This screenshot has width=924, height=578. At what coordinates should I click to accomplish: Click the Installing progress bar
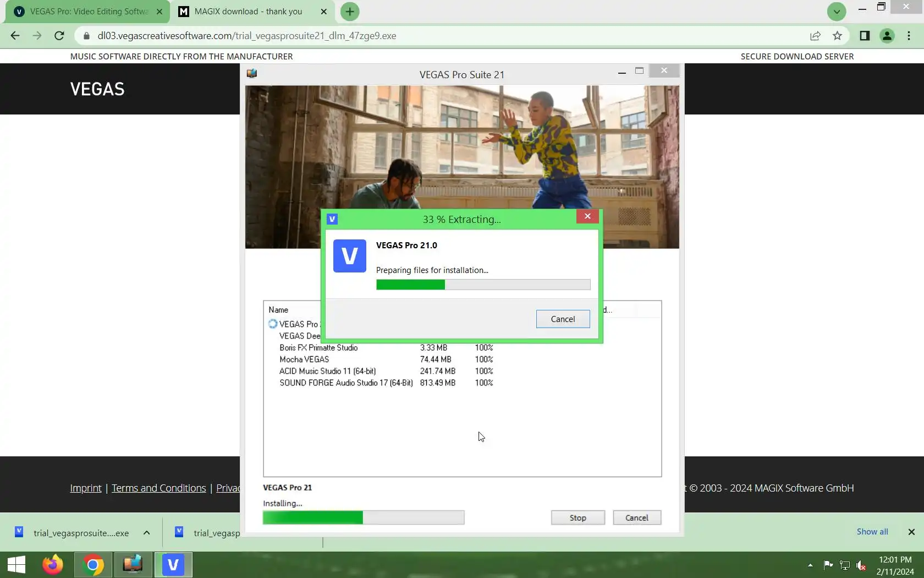coord(364,517)
